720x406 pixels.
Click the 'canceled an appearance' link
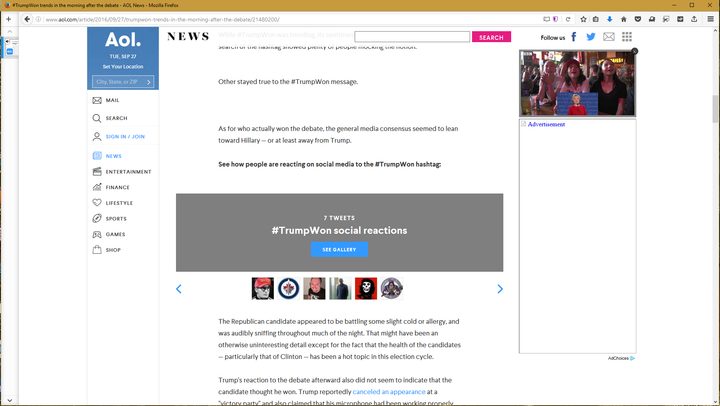(x=389, y=392)
